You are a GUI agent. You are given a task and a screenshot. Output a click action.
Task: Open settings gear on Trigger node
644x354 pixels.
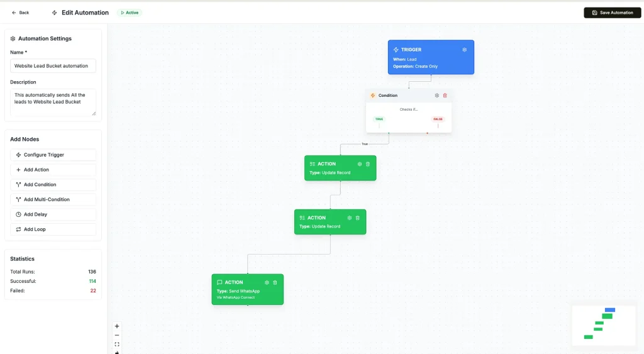tap(465, 50)
